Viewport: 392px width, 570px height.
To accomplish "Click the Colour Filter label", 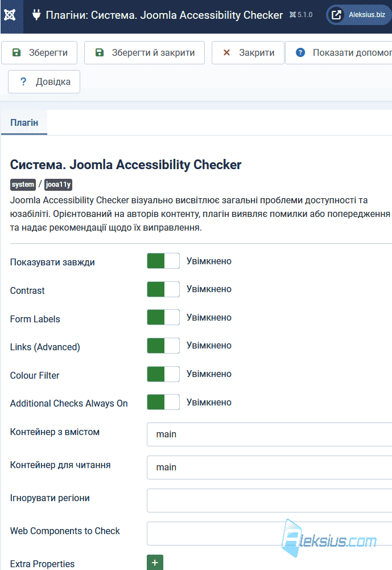I will 35,375.
